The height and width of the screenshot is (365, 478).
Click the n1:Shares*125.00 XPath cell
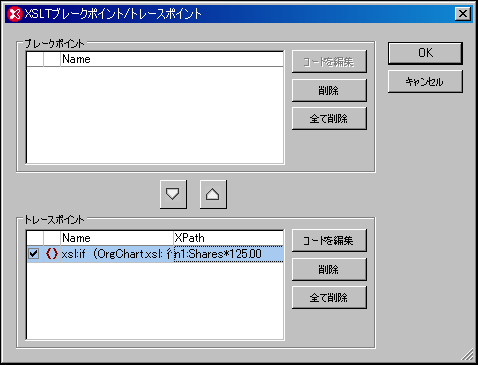(228, 254)
